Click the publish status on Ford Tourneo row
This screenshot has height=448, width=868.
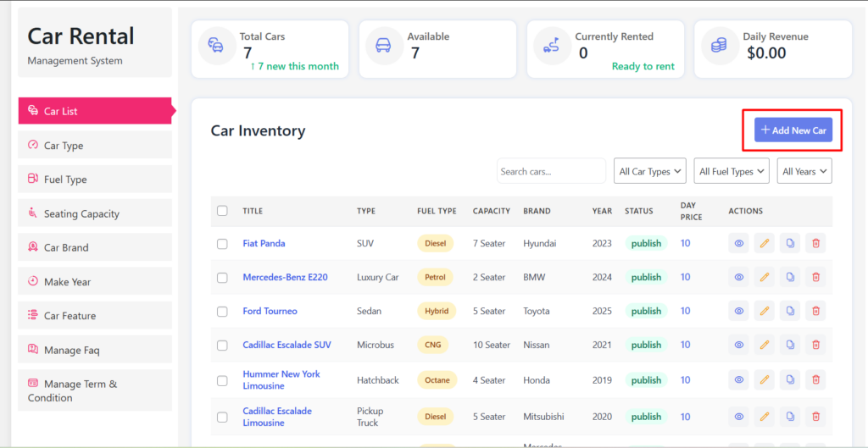[x=646, y=311]
